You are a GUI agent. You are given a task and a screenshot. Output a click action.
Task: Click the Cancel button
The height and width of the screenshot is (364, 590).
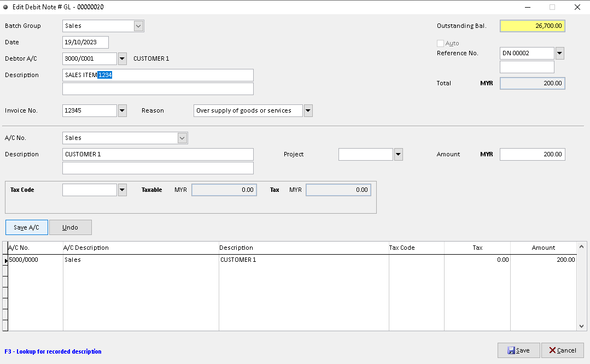point(563,350)
